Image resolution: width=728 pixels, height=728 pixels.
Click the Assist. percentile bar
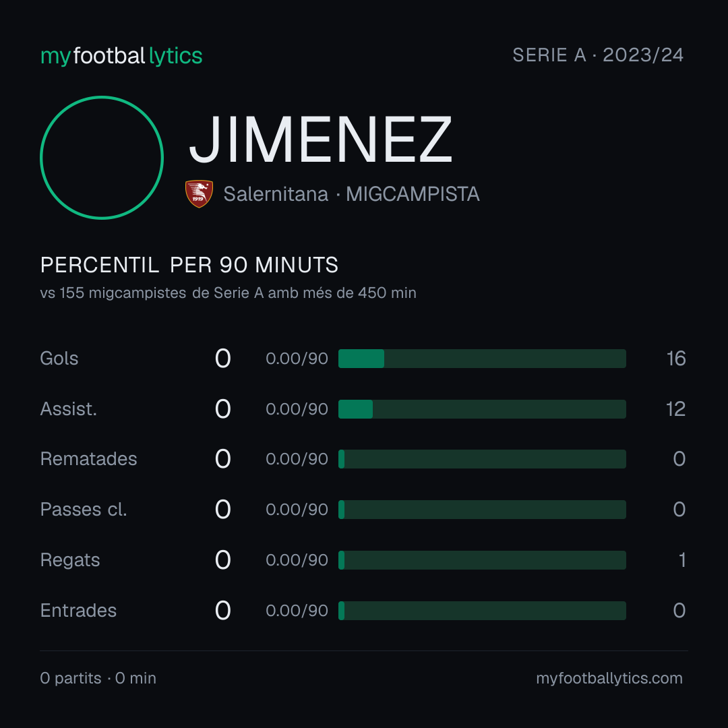[482, 409]
